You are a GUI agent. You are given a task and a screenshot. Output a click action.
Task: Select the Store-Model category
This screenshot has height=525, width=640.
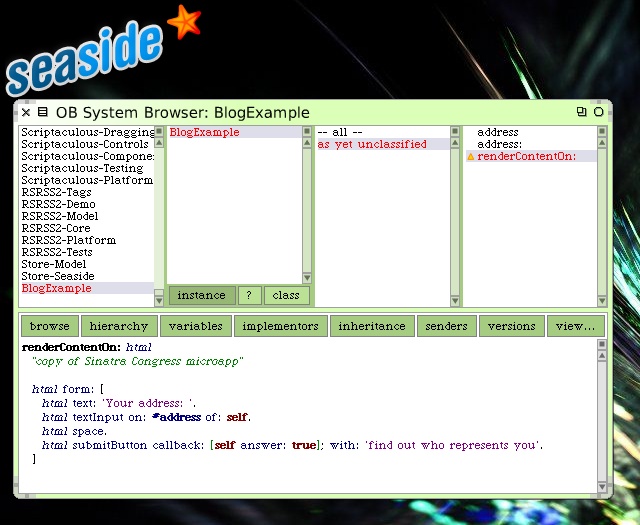[x=87, y=264]
